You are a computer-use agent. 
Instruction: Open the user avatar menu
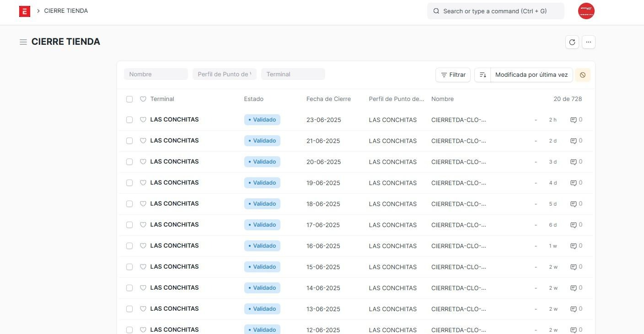tap(586, 11)
